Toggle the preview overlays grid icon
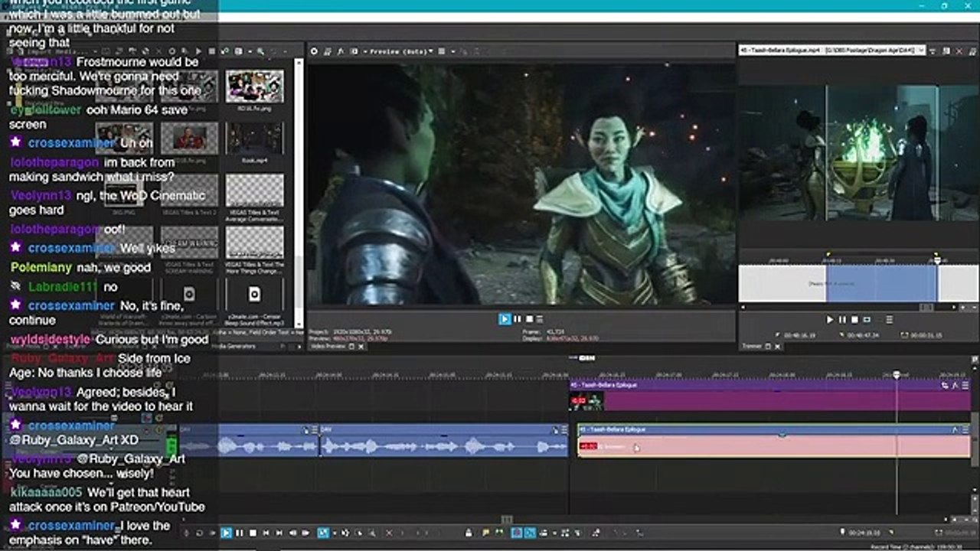This screenshot has height=551, width=980. tap(443, 51)
